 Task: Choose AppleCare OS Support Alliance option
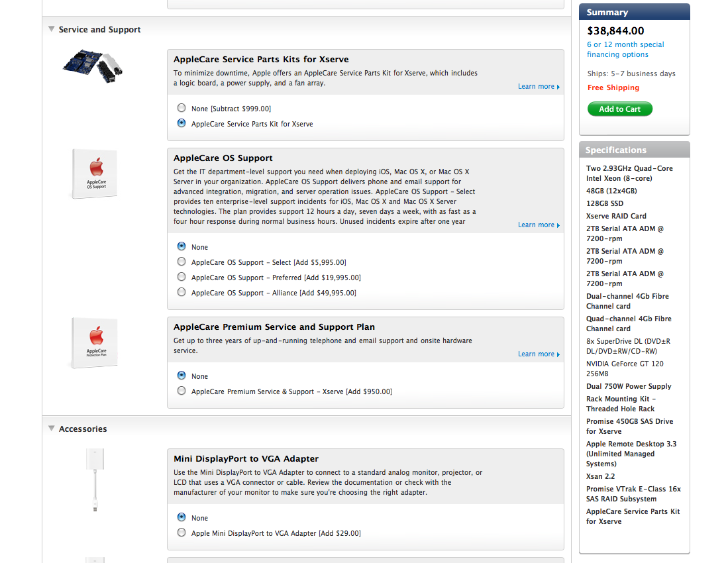pos(182,292)
